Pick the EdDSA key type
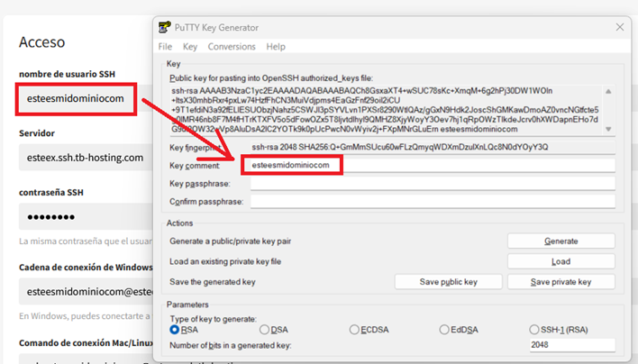Viewport: 638px width, 364px height. 444,330
